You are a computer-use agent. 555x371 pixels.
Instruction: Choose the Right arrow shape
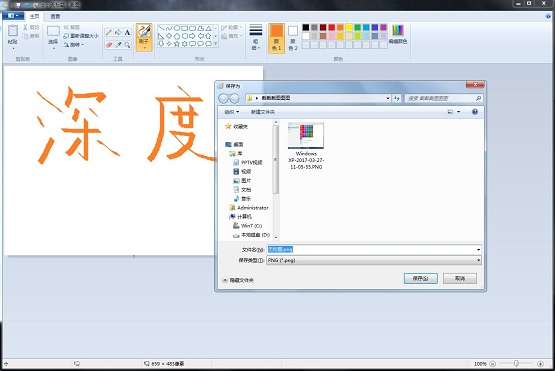192,36
